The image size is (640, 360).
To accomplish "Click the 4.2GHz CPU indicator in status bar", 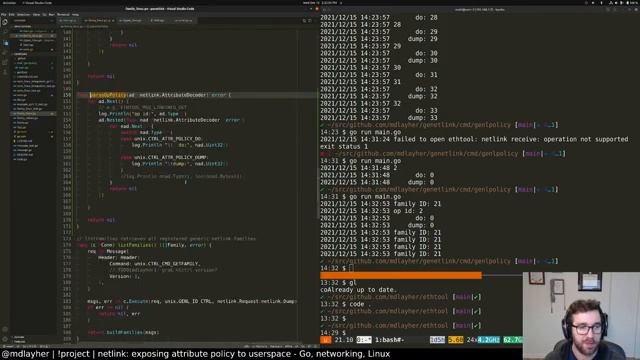I will click(489, 340).
